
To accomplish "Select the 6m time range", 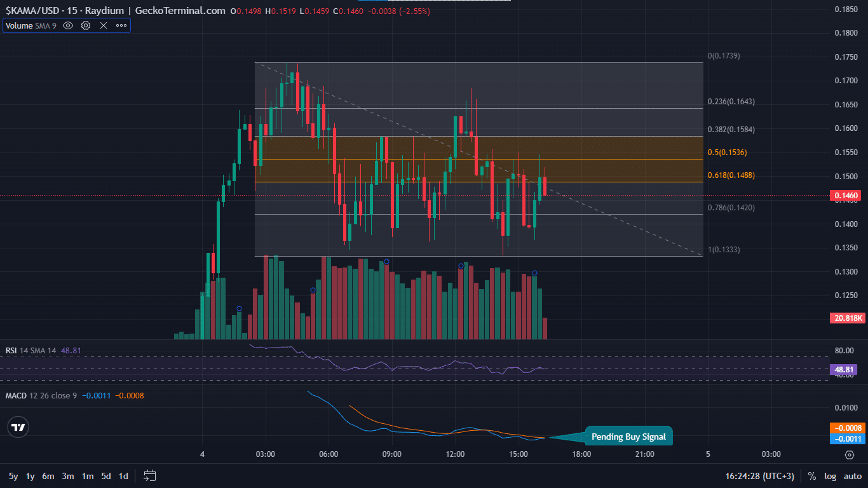I will 48,476.
